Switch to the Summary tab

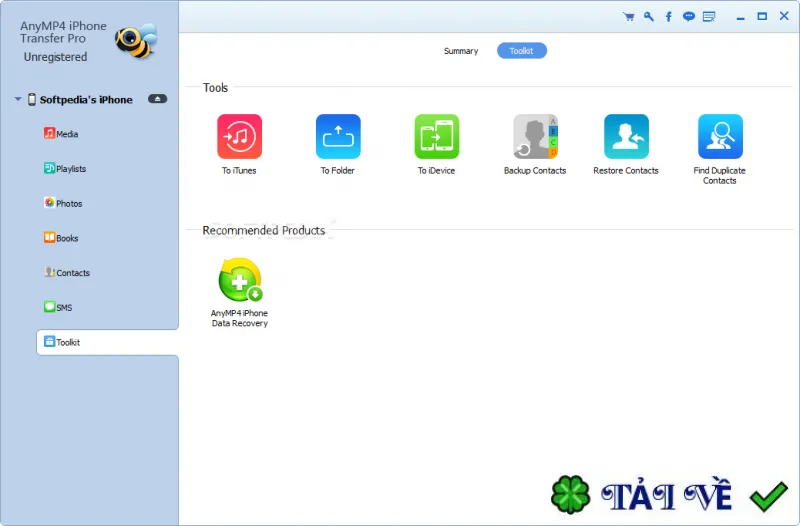tap(461, 51)
